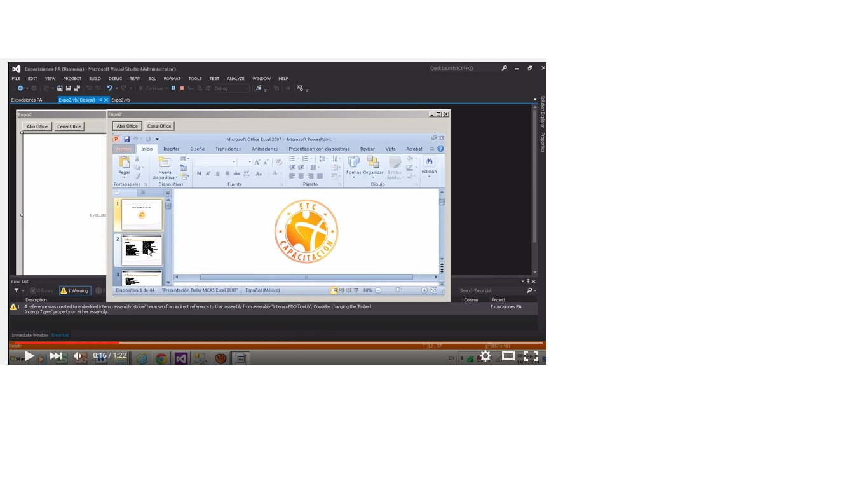The image size is (868, 488).
Task: Skip to next video
Action: tap(56, 356)
